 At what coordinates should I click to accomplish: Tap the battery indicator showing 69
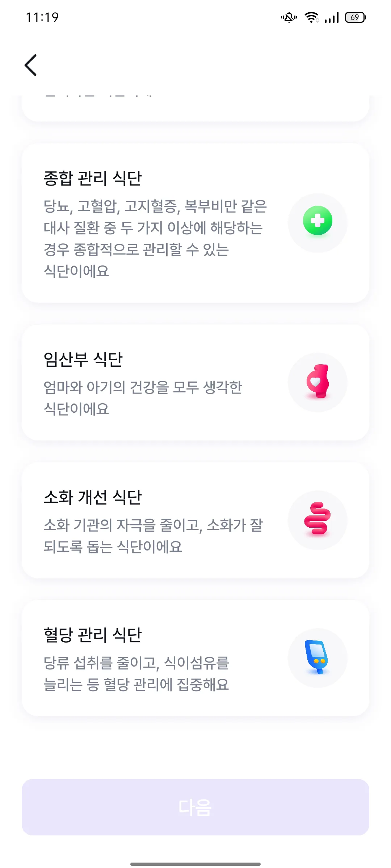point(356,17)
